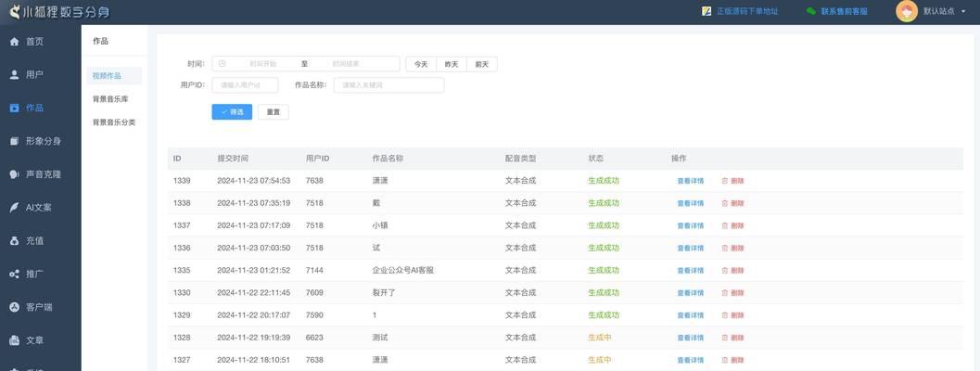Image resolution: width=980 pixels, height=371 pixels.
Task: Click the icon beside 客户端
Action: pos(15,307)
